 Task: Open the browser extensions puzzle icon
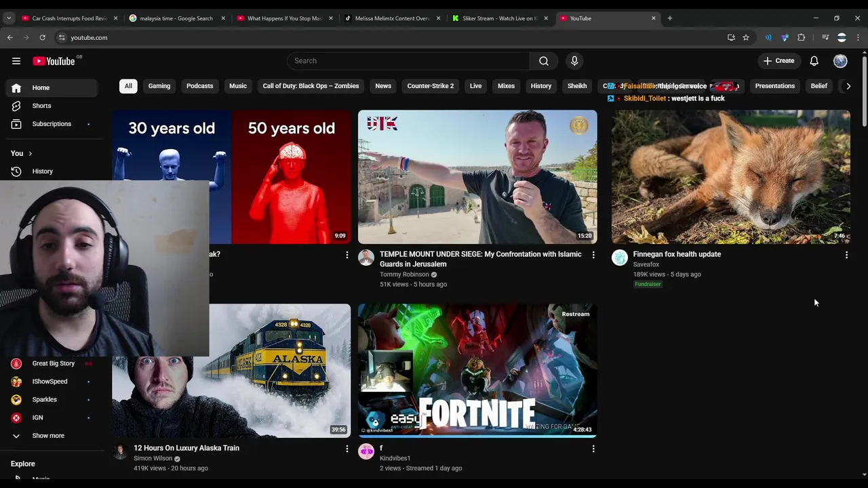(802, 37)
